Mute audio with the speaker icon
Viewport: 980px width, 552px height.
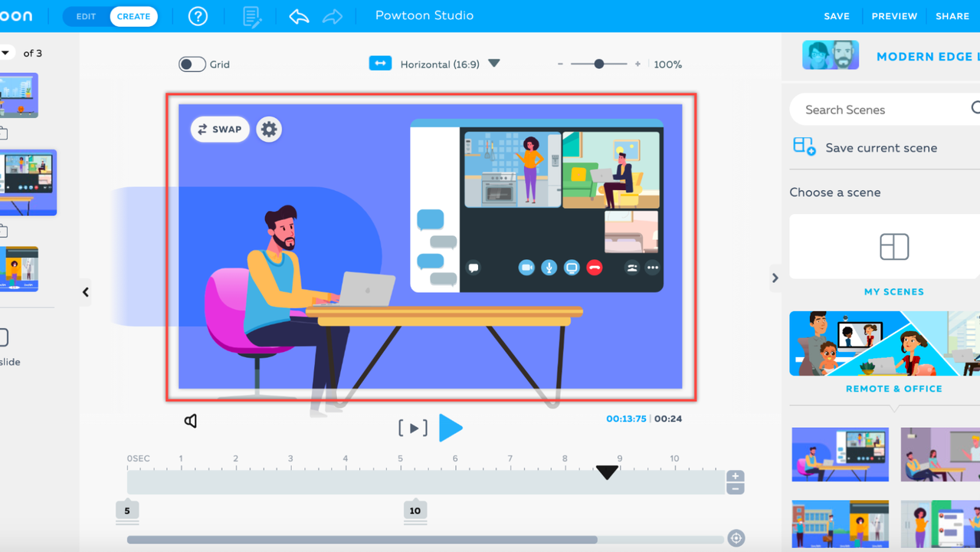coord(191,421)
